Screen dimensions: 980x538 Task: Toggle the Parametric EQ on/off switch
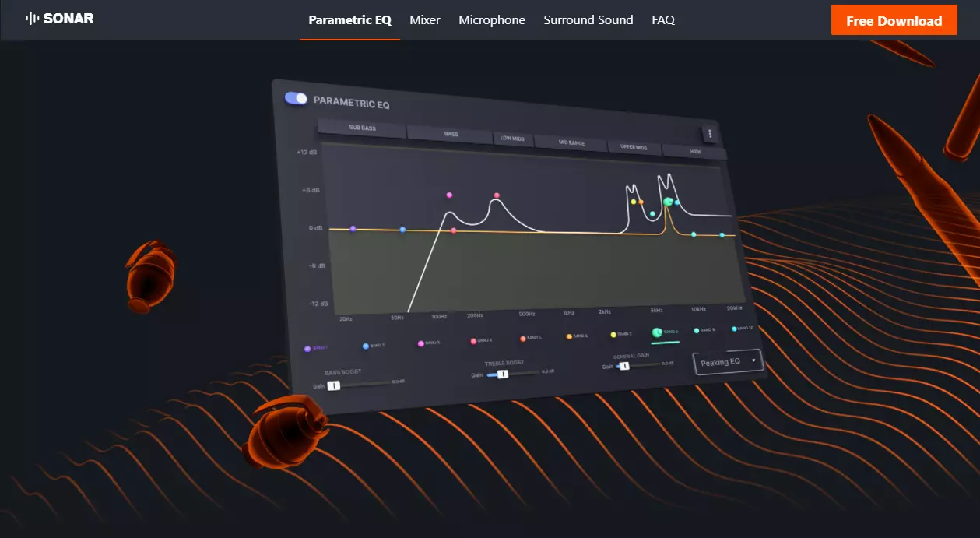pyautogui.click(x=296, y=98)
